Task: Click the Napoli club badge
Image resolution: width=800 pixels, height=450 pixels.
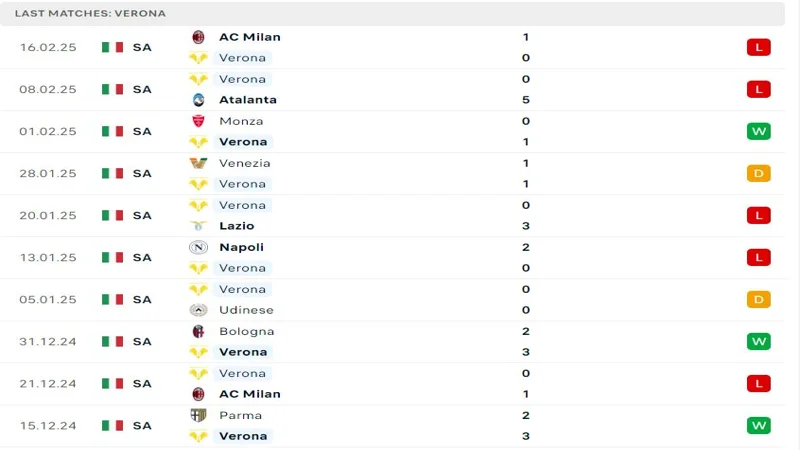Action: tap(198, 247)
